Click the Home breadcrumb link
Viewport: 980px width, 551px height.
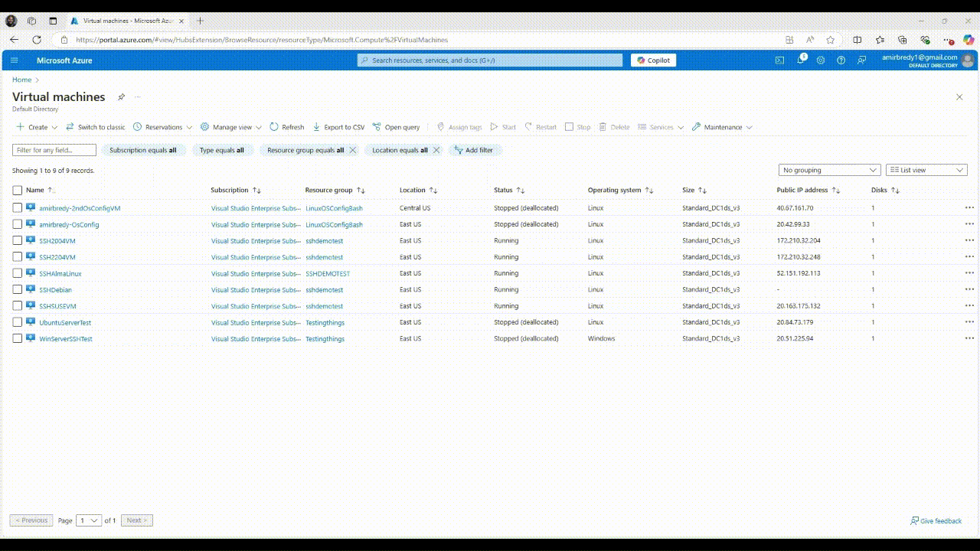click(21, 80)
